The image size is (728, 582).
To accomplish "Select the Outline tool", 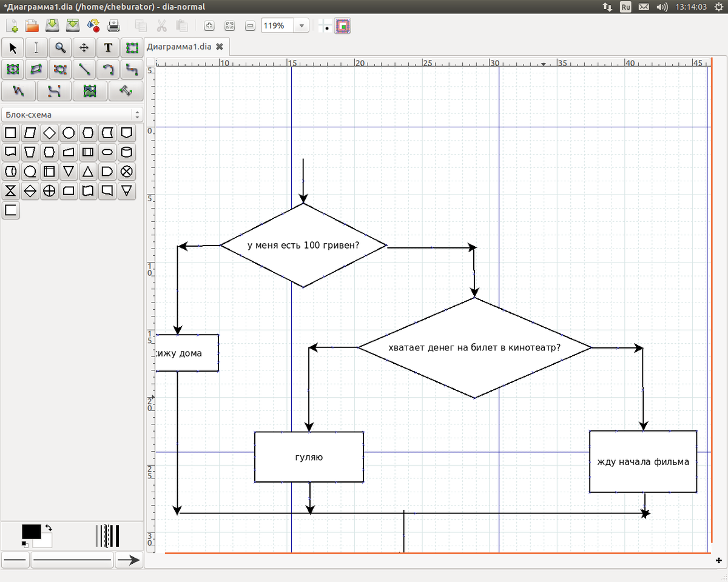I will (126, 91).
